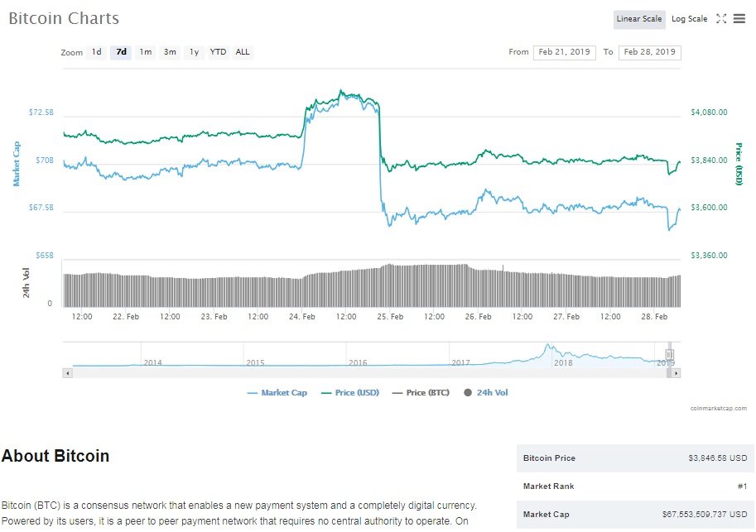Click navigator scrollbar left arrow
This screenshot has width=756, height=532.
(68, 373)
